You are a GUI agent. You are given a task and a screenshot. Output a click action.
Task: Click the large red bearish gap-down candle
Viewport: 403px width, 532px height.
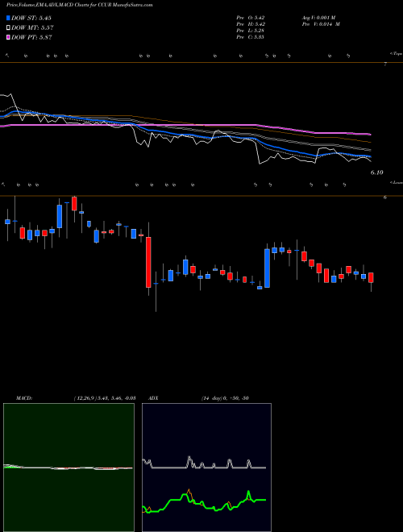[148, 262]
